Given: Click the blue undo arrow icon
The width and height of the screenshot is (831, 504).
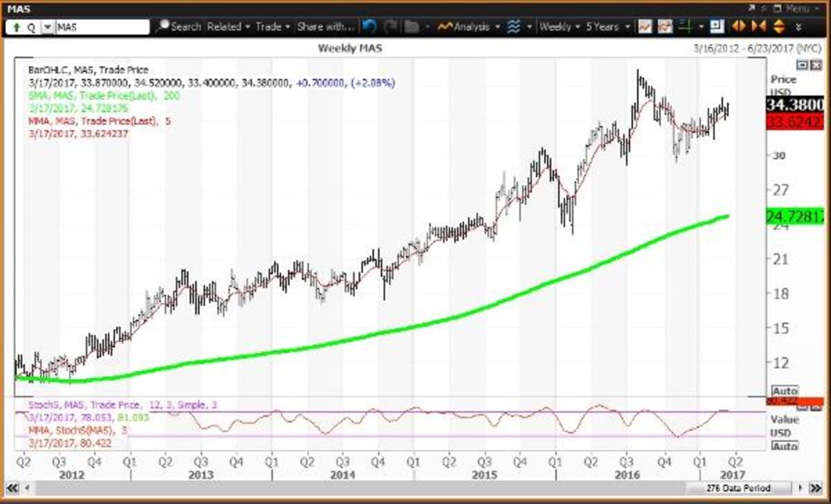Looking at the screenshot, I should pos(369,27).
